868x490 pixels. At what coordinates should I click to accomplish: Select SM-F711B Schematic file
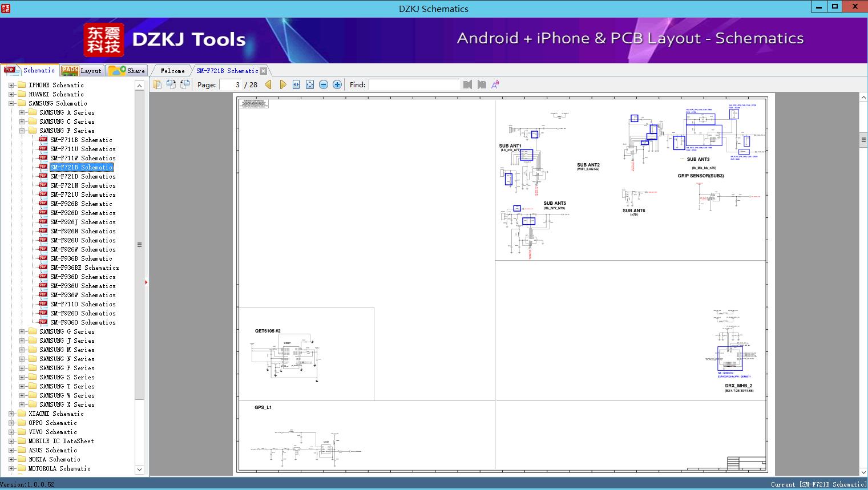81,140
